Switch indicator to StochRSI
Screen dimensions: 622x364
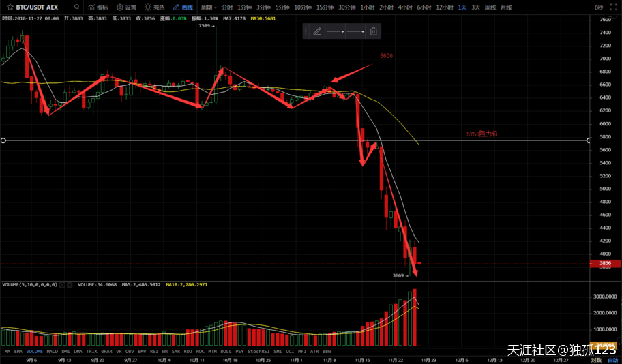click(258, 351)
